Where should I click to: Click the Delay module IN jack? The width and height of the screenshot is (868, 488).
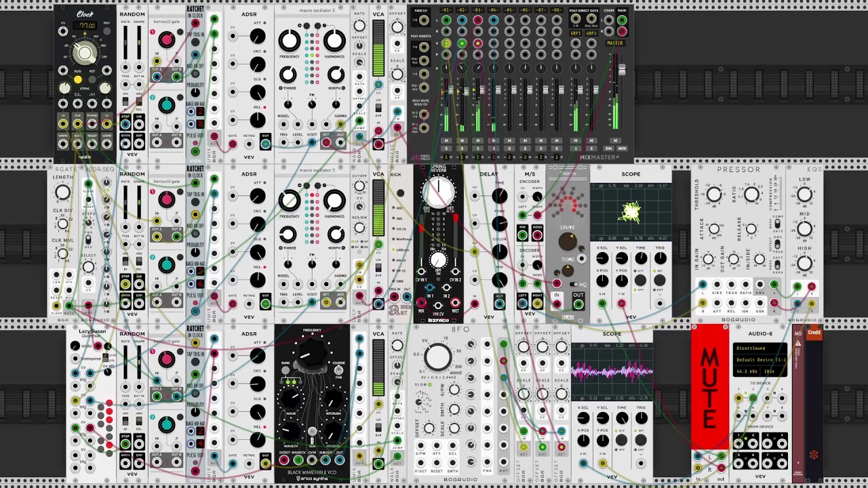pos(475,304)
